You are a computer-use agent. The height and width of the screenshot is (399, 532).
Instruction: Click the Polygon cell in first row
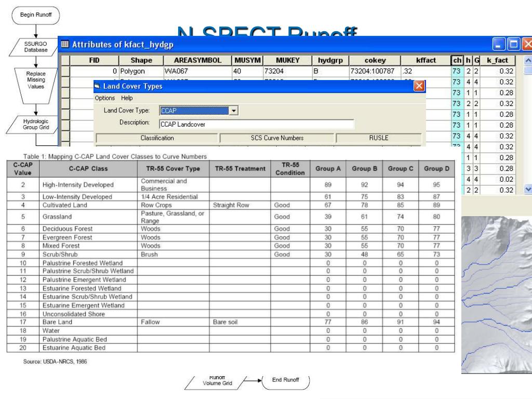pyautogui.click(x=141, y=71)
